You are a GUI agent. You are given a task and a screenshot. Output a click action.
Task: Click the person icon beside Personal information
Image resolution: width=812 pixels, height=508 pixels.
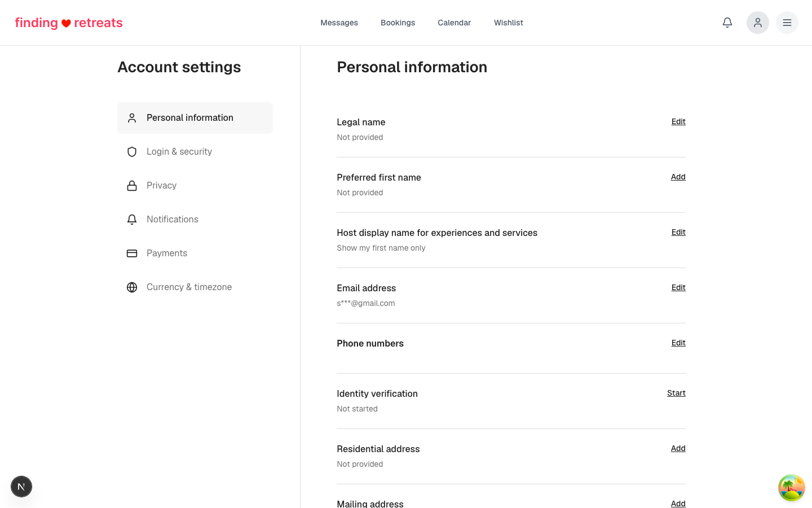(x=132, y=118)
